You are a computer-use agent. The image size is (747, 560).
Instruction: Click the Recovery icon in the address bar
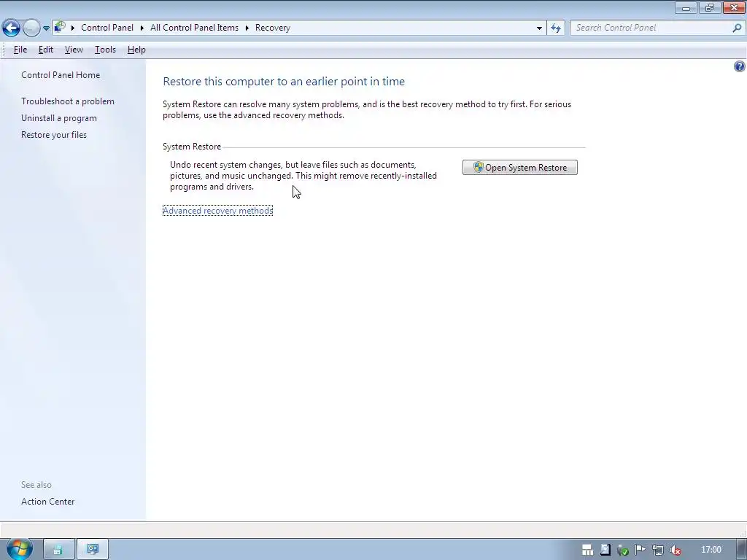[60, 27]
